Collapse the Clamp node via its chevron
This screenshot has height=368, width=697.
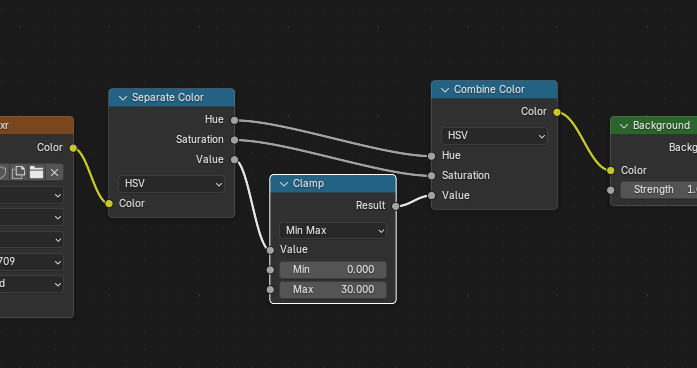[284, 184]
